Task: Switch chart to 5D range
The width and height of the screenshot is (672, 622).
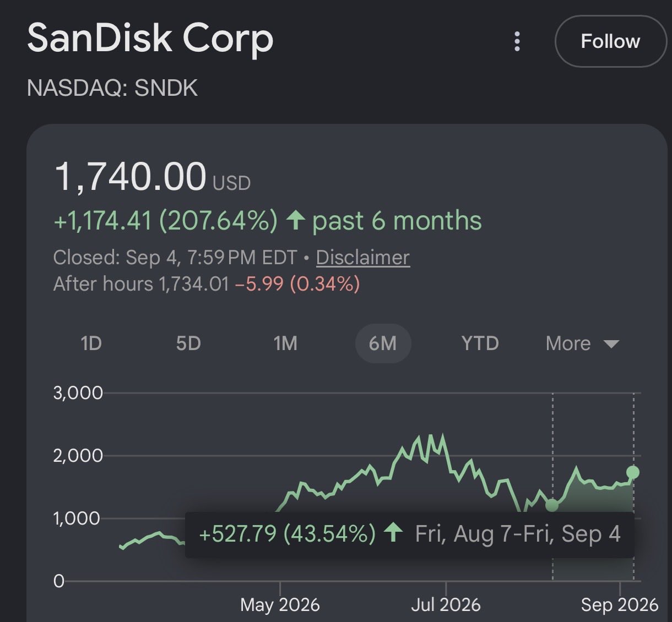Action: (188, 343)
